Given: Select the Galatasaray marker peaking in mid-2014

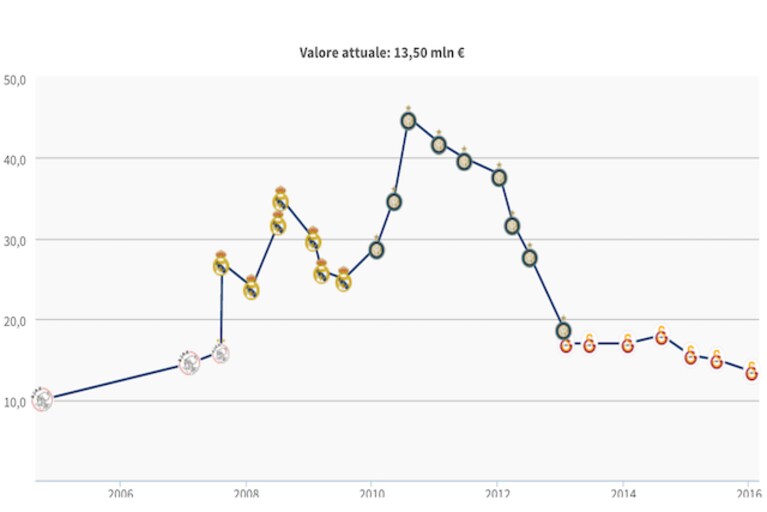Looking at the screenshot, I should [x=661, y=336].
